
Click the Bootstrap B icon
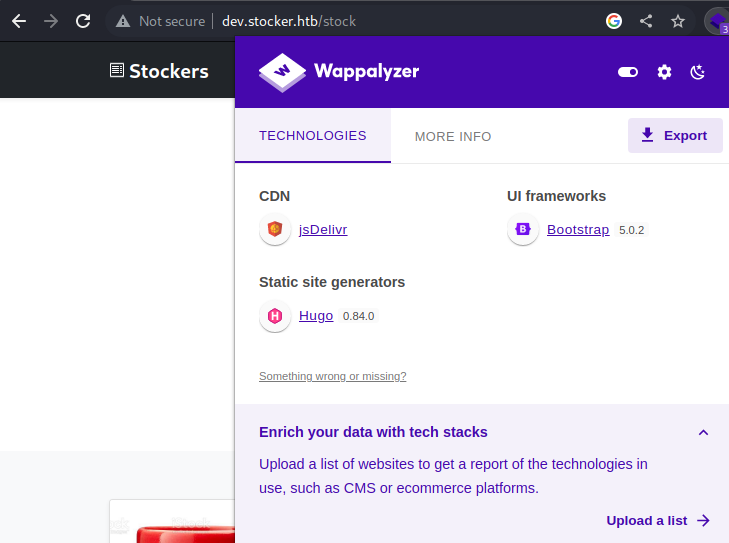523,229
